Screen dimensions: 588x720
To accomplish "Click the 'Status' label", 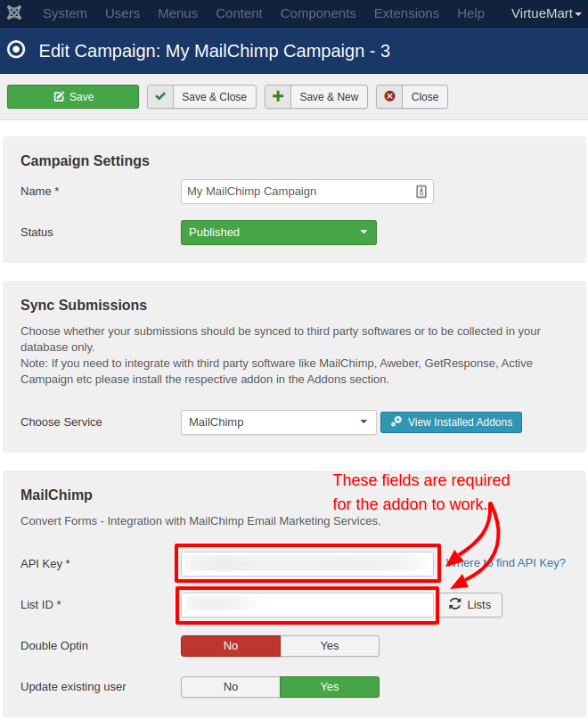I will coord(37,233).
